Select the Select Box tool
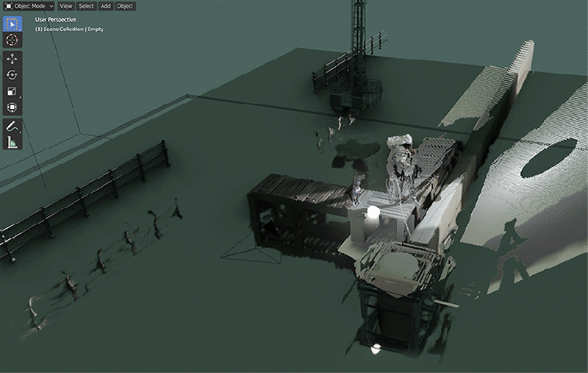 click(12, 24)
